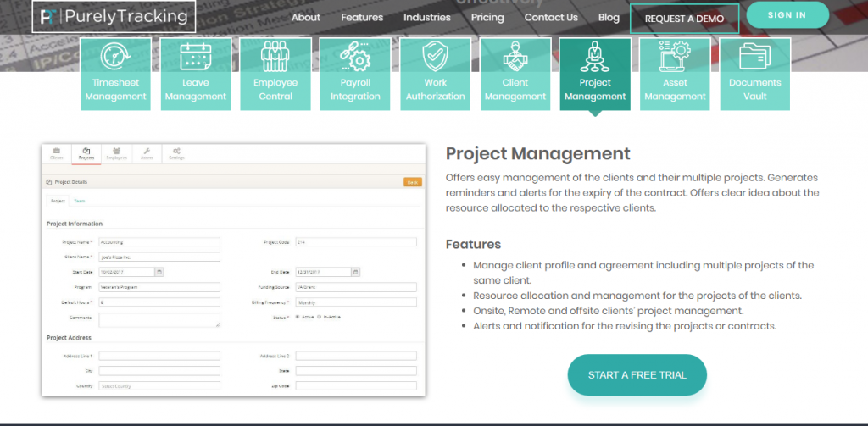Click the Start a Free Trial button
Screen dimensions: 868x426
click(x=637, y=375)
